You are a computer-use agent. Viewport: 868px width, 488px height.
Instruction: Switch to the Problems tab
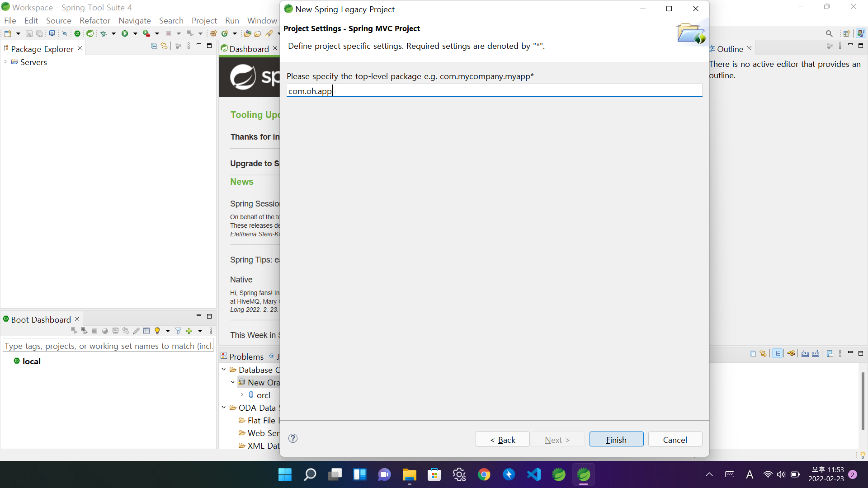(x=246, y=357)
